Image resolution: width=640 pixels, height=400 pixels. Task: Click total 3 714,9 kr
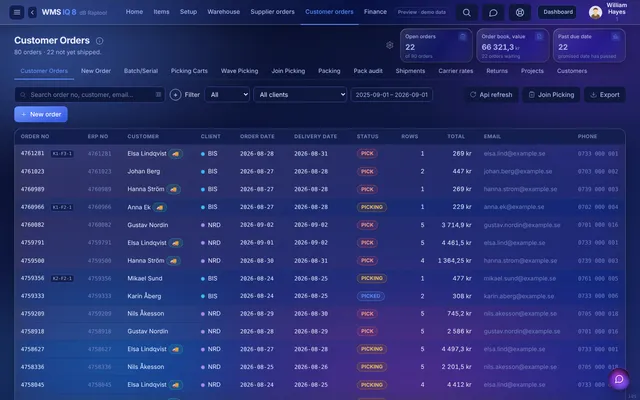click(x=456, y=225)
